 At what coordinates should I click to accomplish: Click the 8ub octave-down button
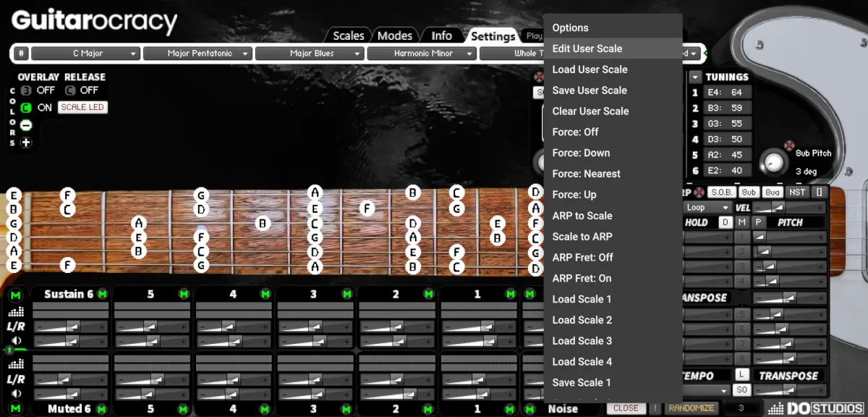click(x=749, y=193)
